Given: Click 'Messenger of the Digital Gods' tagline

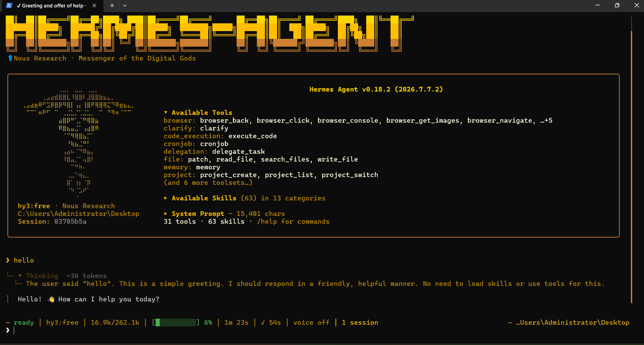Looking at the screenshot, I should coord(137,58).
